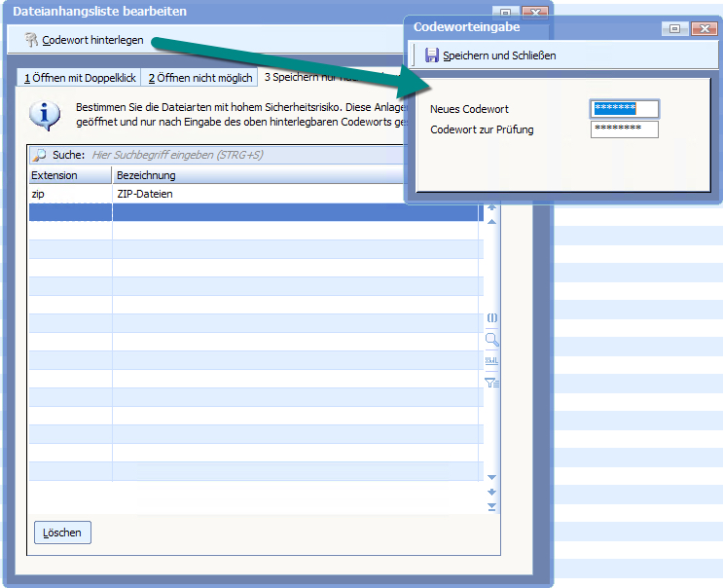Click the floppy disk save icon

click(432, 55)
